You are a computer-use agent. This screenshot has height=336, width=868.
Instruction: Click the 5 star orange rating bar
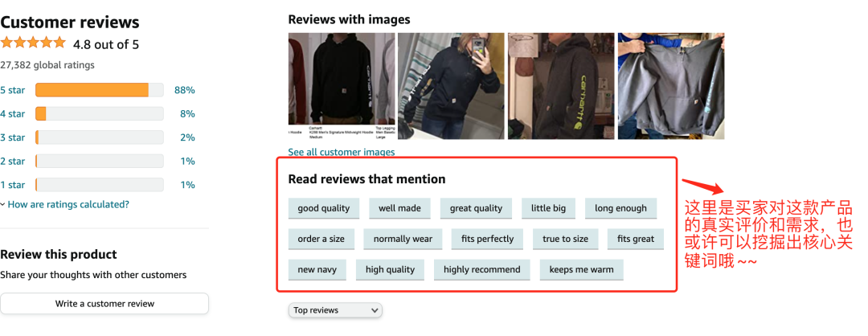coord(100,90)
